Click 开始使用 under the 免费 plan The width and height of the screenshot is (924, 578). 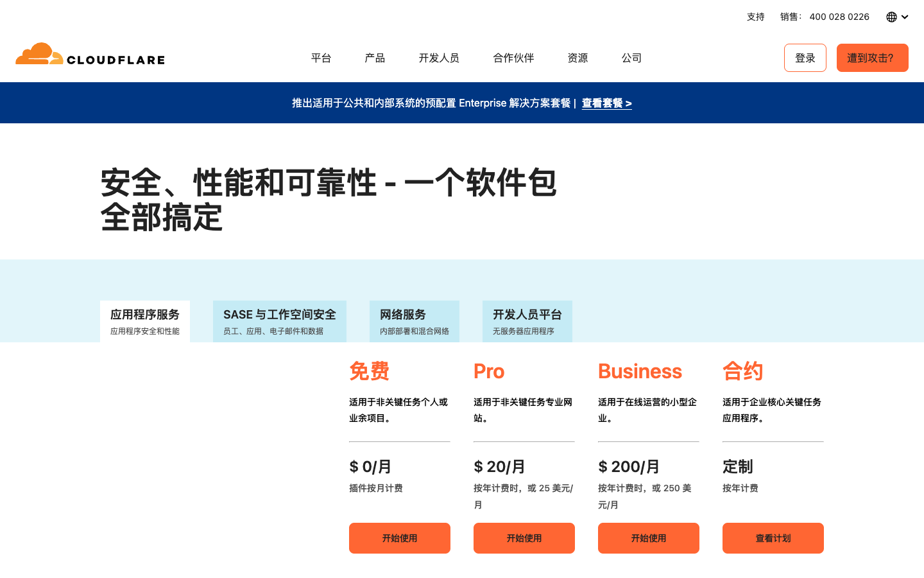pyautogui.click(x=400, y=538)
